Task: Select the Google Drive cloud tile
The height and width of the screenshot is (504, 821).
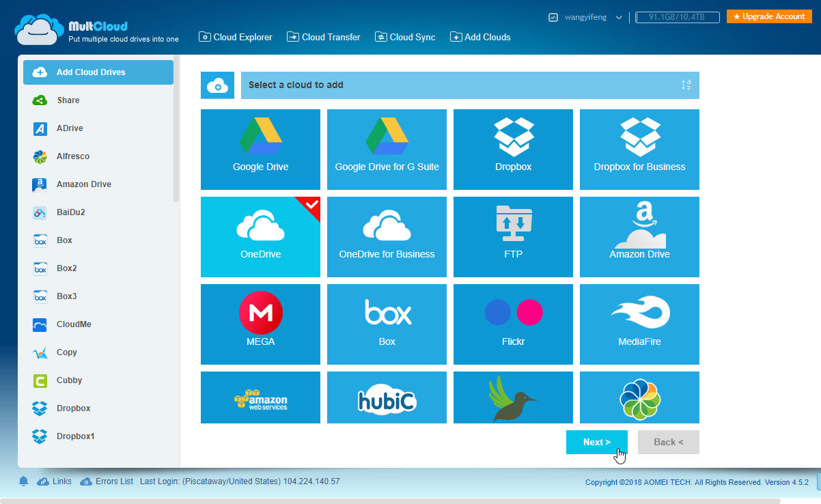Action: (x=260, y=150)
